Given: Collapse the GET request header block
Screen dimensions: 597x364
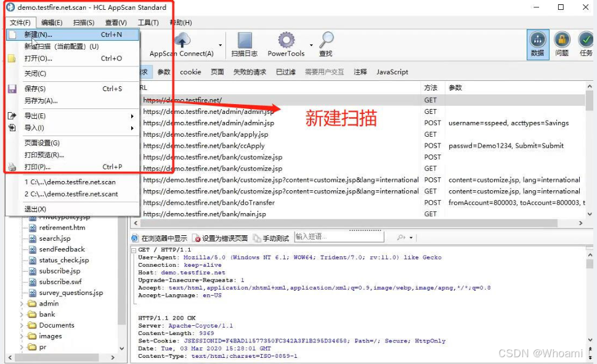Looking at the screenshot, I should click(x=134, y=250).
